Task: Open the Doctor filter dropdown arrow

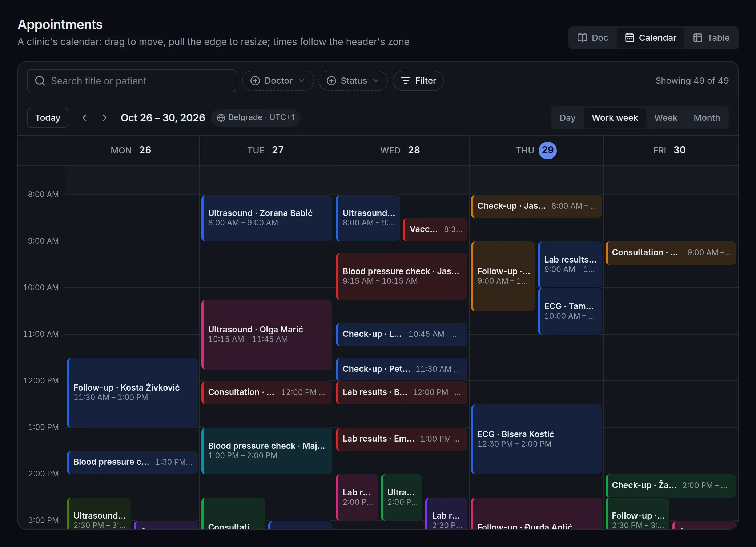Action: pos(302,81)
